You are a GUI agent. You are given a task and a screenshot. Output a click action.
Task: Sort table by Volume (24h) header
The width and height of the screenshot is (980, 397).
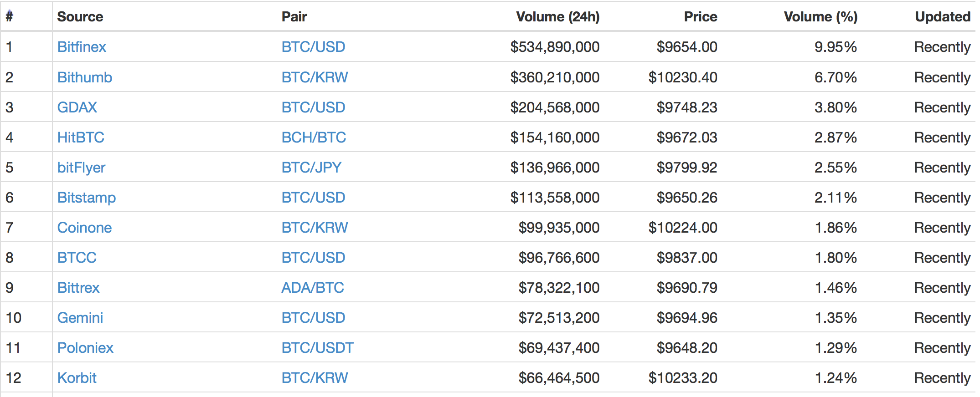click(x=557, y=17)
